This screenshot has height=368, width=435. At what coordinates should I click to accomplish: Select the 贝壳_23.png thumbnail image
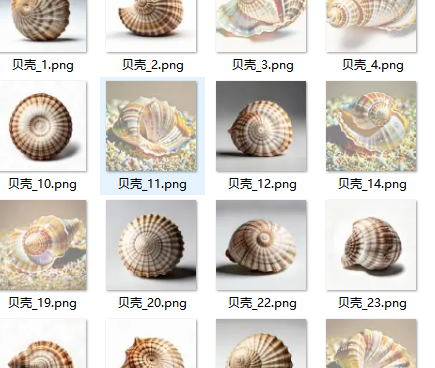pyautogui.click(x=371, y=245)
